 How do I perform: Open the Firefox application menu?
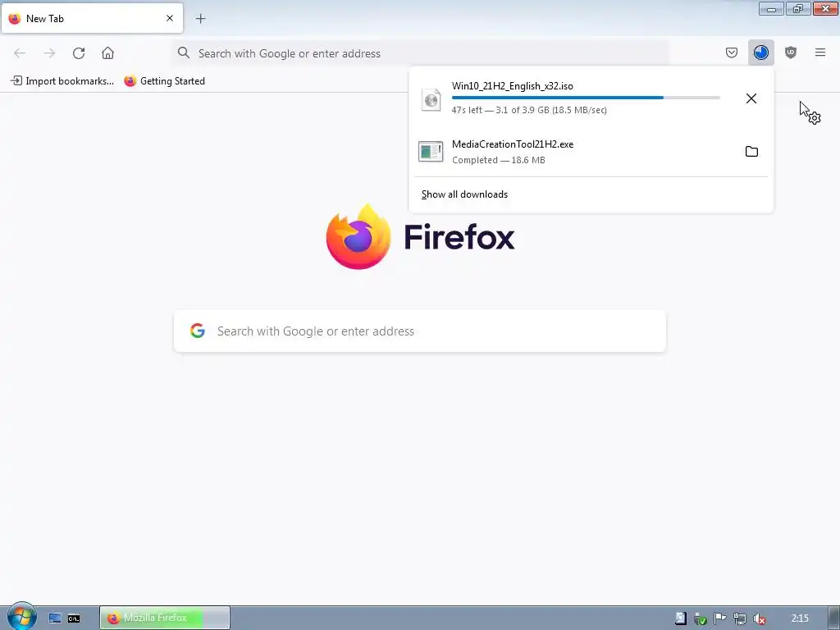[819, 52]
